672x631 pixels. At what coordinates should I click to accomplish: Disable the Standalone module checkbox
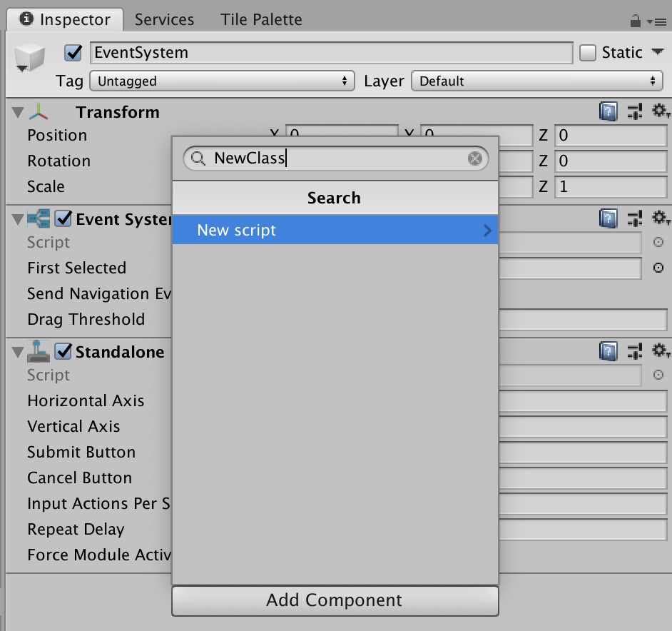pyautogui.click(x=63, y=351)
